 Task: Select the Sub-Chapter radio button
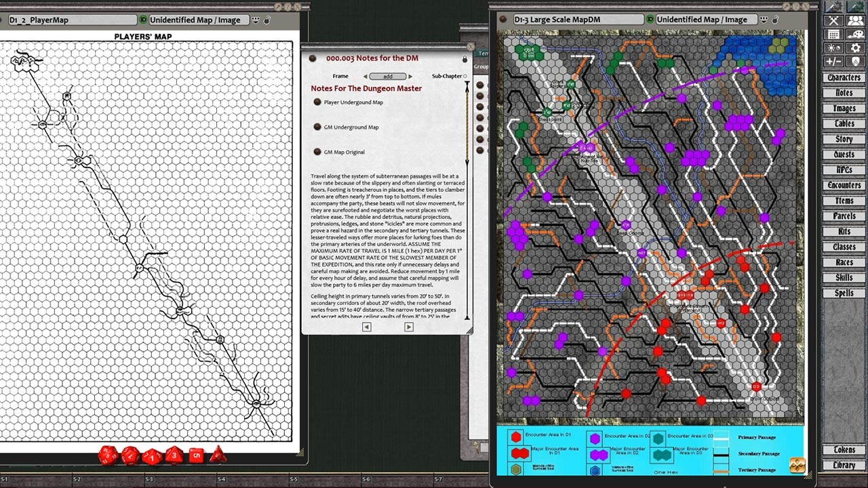click(x=465, y=77)
